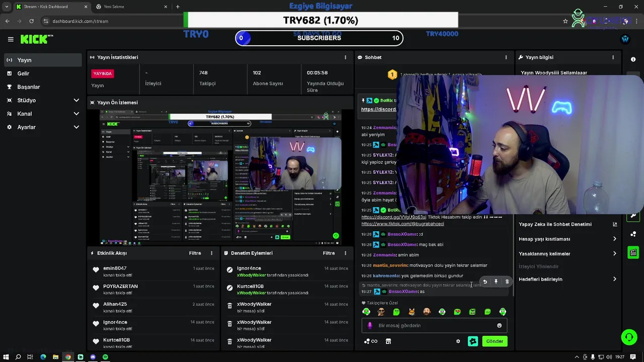This screenshot has width=644, height=362.
Task: Click the YAYINDA live status badge
Action: coord(103,73)
